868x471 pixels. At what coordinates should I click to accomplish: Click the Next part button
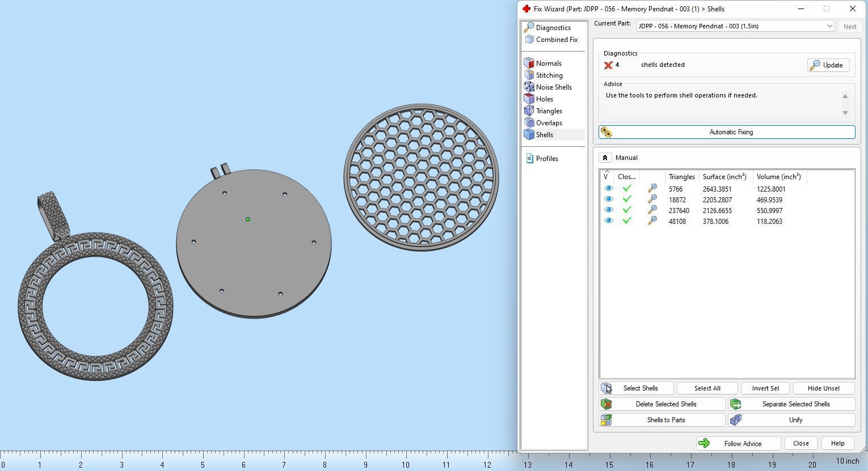coord(850,27)
